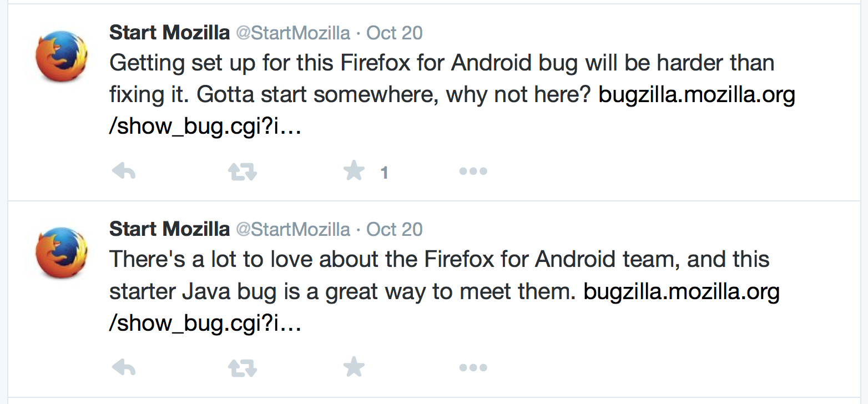Image resolution: width=868 pixels, height=404 pixels.
Task: Star the "There's a lot to love" tweet
Action: point(354,366)
